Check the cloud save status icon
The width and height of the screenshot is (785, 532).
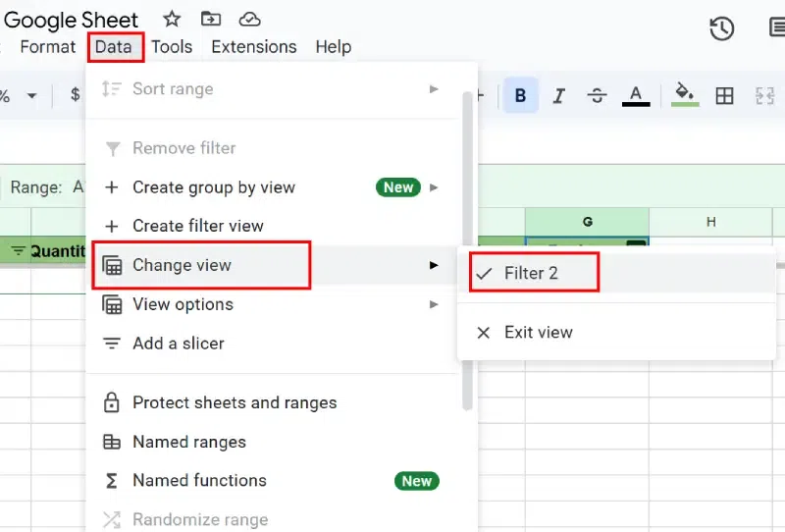pos(250,19)
